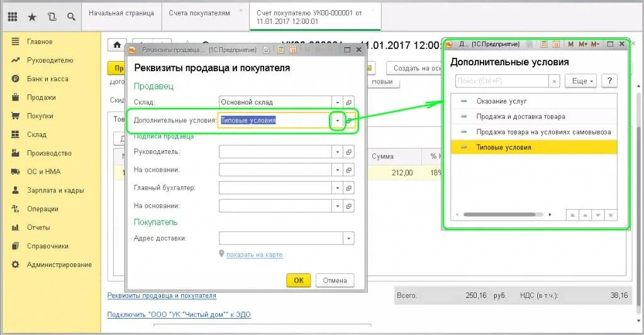Open Favorites with the star icon
Image resolution: width=644 pixels, height=335 pixels.
(32, 17)
